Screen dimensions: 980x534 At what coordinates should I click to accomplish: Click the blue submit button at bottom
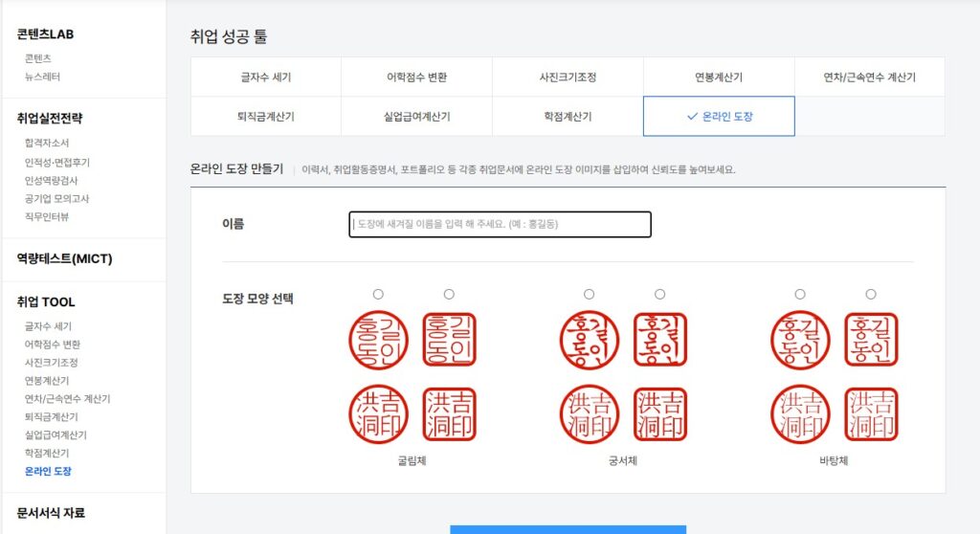tap(568, 529)
